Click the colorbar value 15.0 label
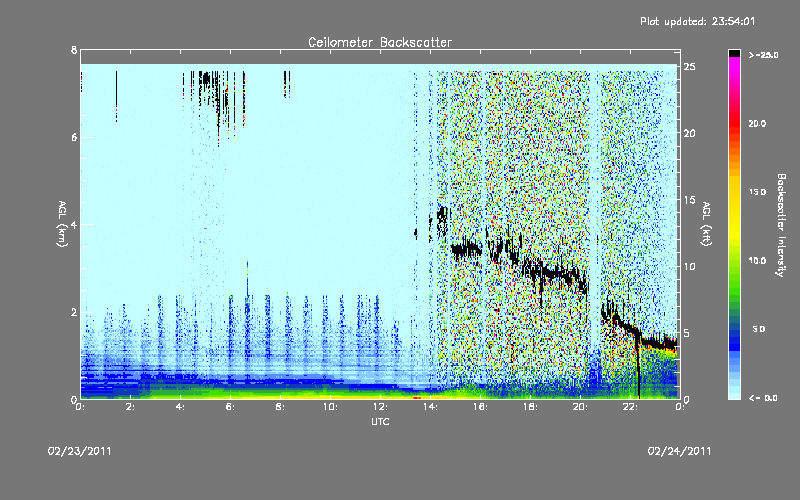 pyautogui.click(x=757, y=192)
